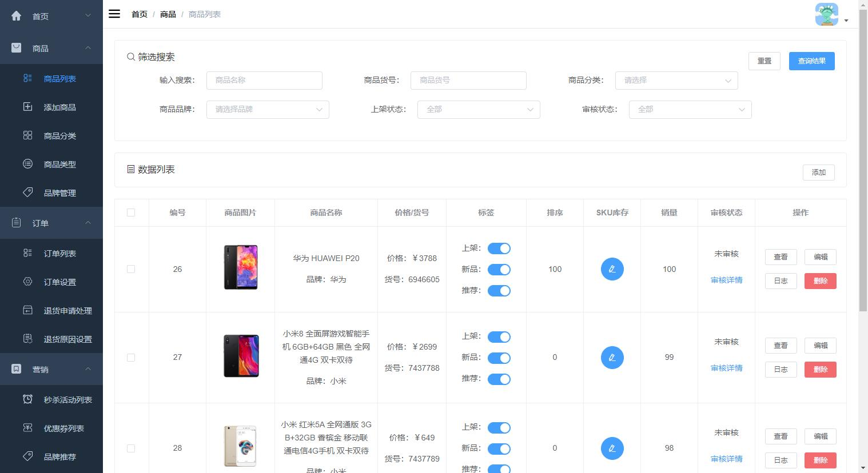The width and height of the screenshot is (868, 473).
Task: Collapse the 订单 sidebar menu chevron
Action: pos(88,222)
